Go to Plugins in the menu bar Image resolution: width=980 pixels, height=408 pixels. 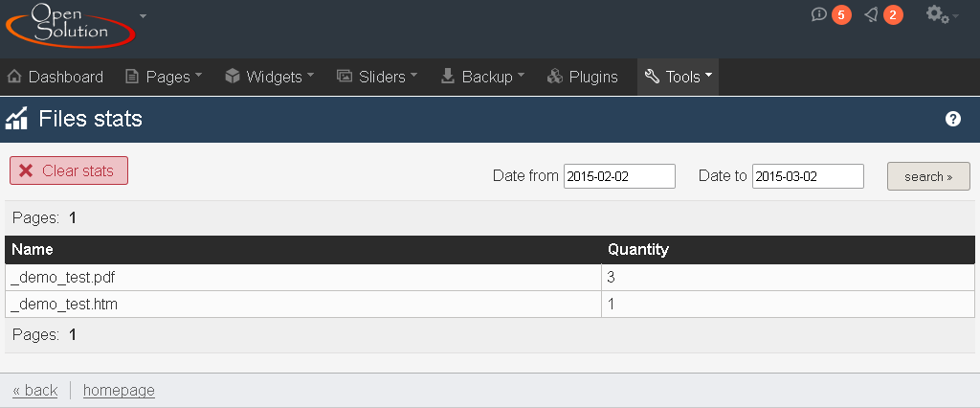582,77
